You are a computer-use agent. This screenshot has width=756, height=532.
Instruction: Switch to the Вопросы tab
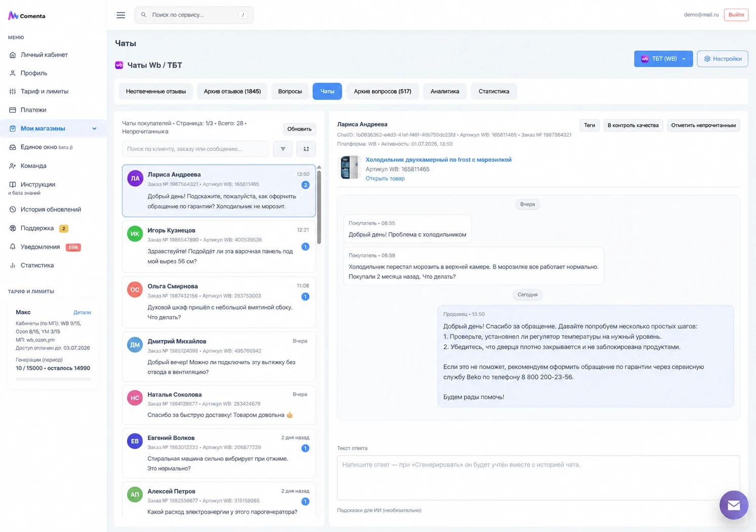click(x=290, y=92)
